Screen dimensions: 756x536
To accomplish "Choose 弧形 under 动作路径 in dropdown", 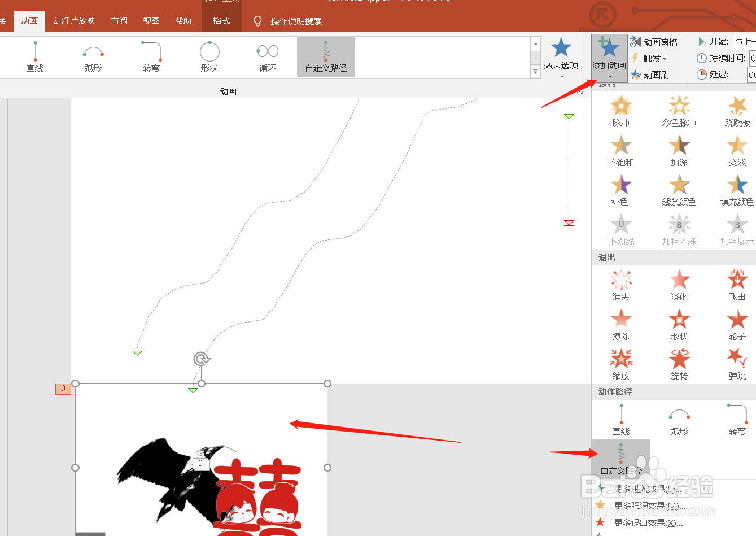I will (x=679, y=420).
